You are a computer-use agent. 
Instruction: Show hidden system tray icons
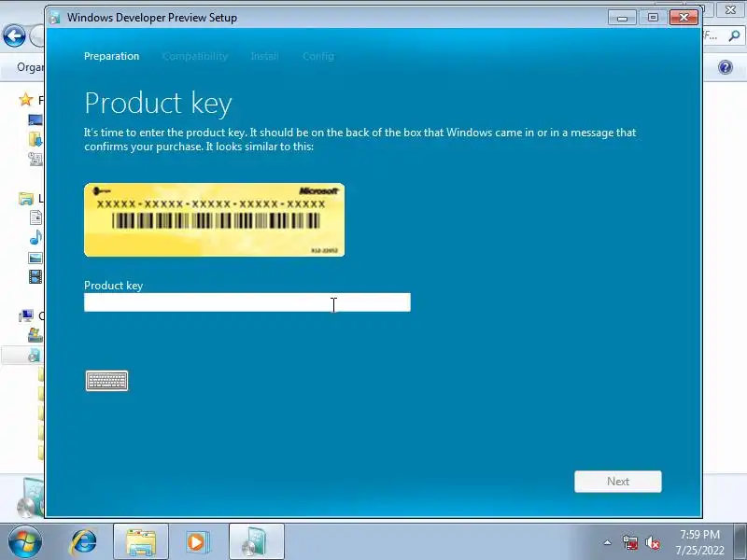[607, 542]
